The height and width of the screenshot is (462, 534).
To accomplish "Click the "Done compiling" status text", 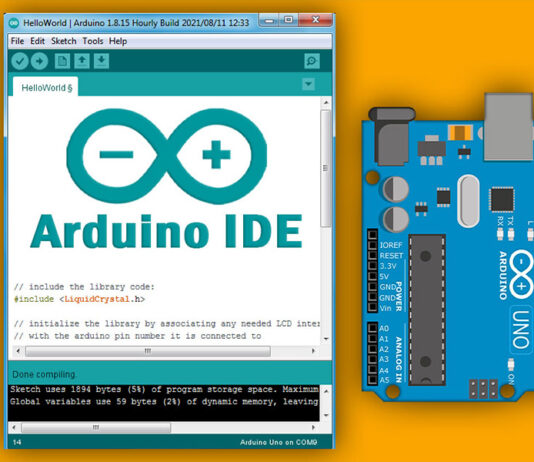I will click(44, 375).
